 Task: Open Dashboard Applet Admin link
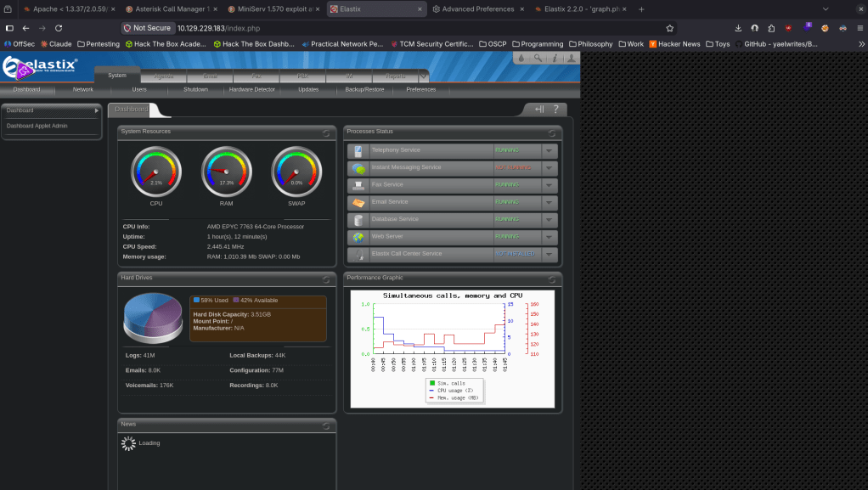point(37,126)
